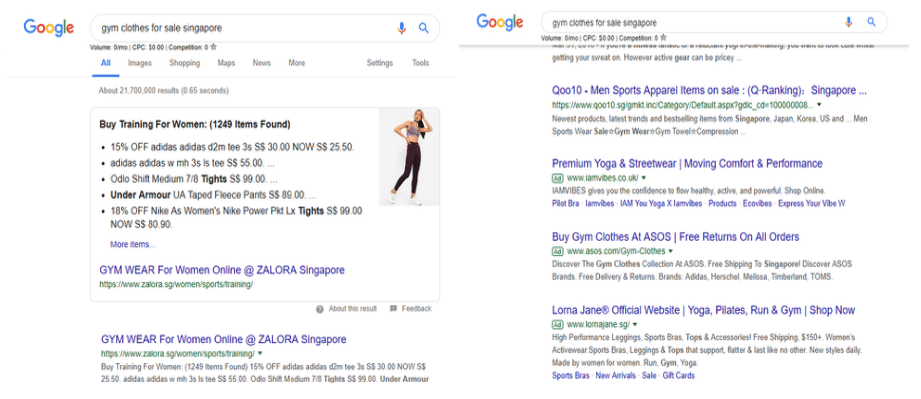Expand arrow next to zalora.sg URL
Screen dimensions: 921x399
260,354
